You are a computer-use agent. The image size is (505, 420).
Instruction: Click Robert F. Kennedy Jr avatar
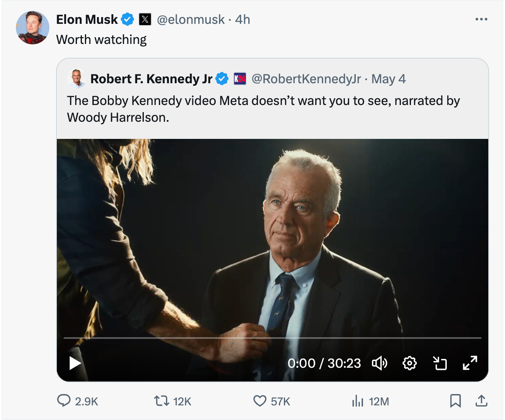point(77,79)
